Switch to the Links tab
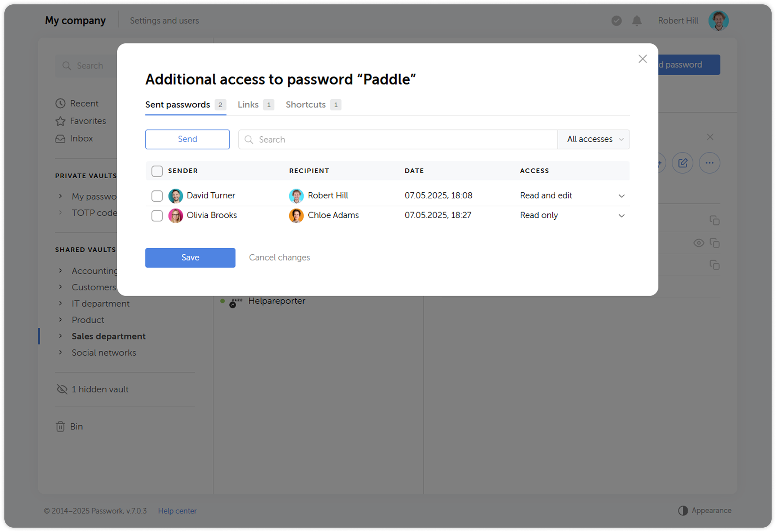 (248, 104)
